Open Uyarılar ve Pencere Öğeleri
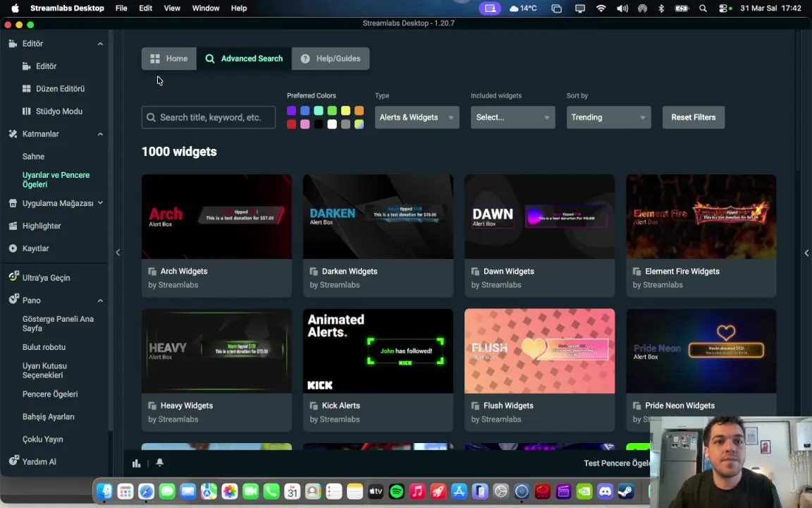812x508 pixels. pos(56,179)
